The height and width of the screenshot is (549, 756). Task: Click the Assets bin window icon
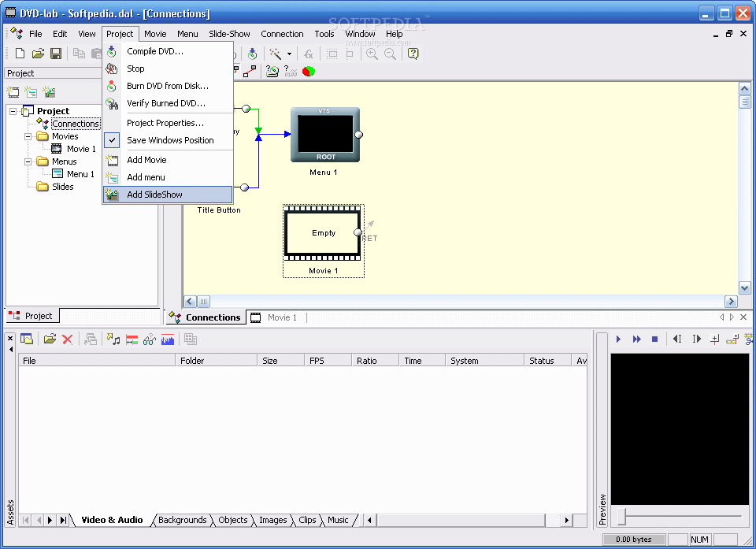27,339
